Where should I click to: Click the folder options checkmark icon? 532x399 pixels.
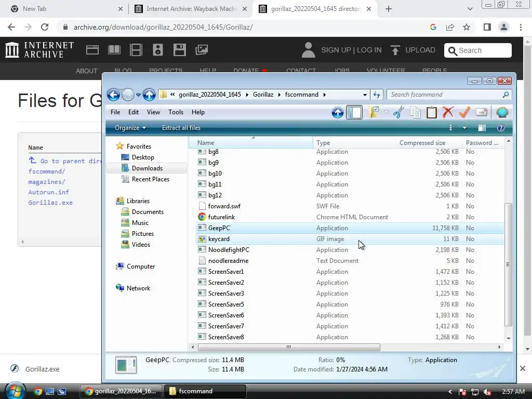(x=374, y=112)
